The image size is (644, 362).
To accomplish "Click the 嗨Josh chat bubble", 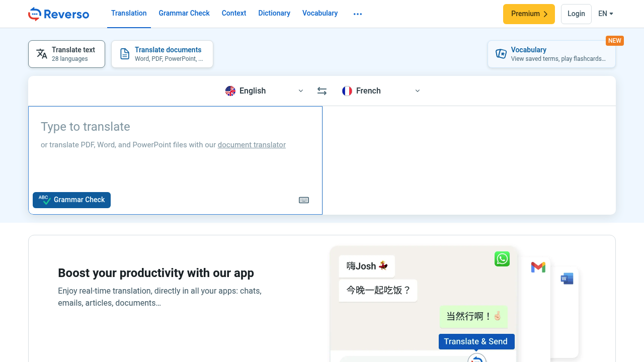I will coord(367,266).
